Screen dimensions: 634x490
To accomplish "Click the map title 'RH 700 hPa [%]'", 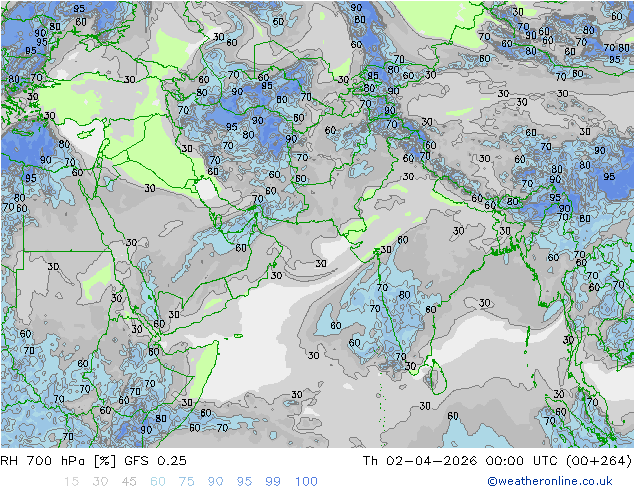I will (x=58, y=460).
